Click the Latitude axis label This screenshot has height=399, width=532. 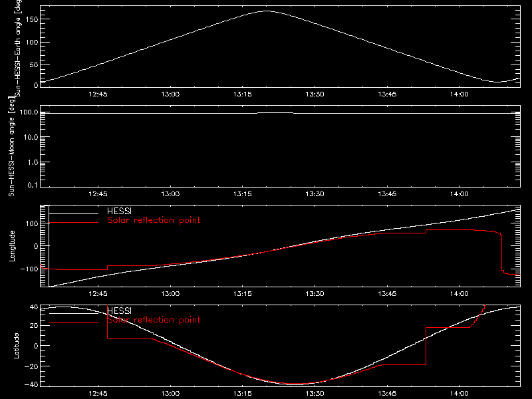point(16,346)
